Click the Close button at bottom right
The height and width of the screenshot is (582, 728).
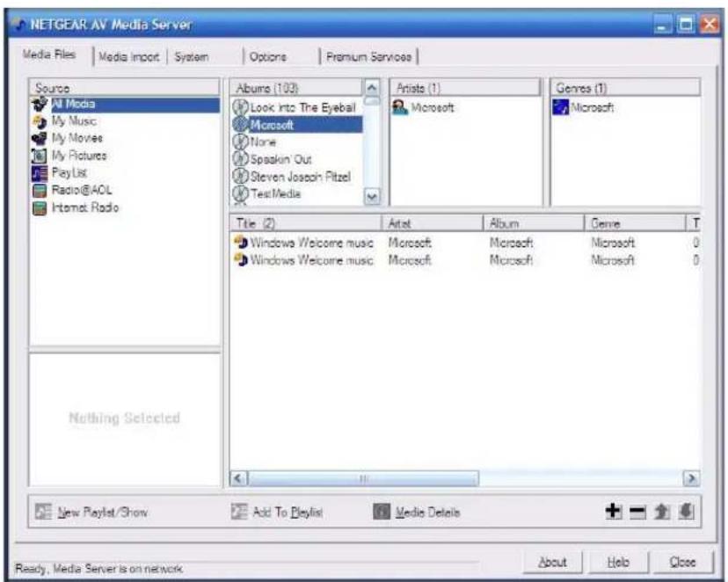(x=682, y=562)
